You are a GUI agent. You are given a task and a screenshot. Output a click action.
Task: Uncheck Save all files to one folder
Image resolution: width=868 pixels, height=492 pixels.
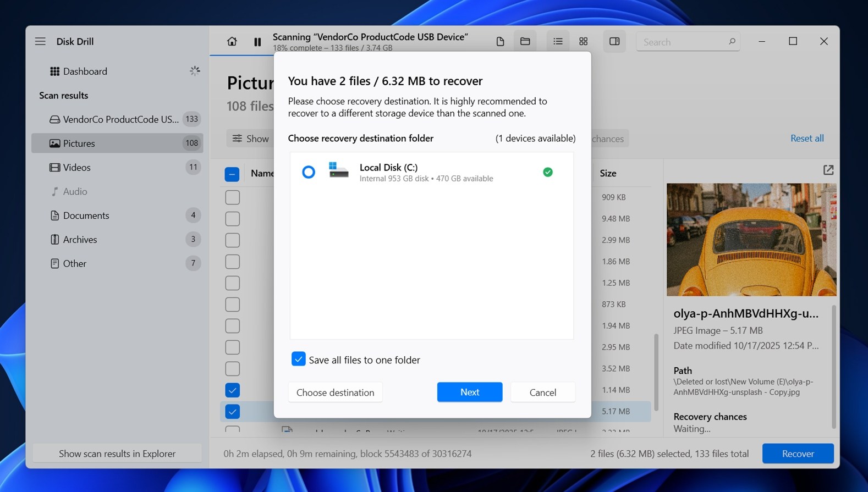[298, 359]
